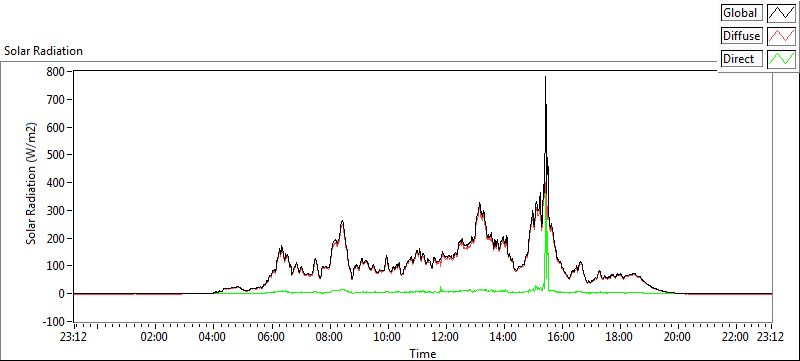Click the 800 y-axis scale value

coord(56,72)
